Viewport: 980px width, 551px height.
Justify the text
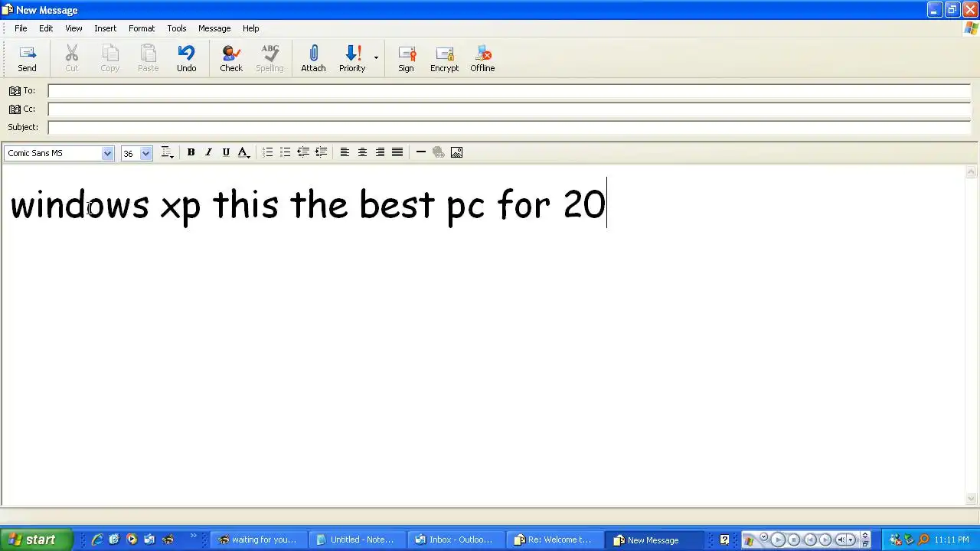coord(397,152)
